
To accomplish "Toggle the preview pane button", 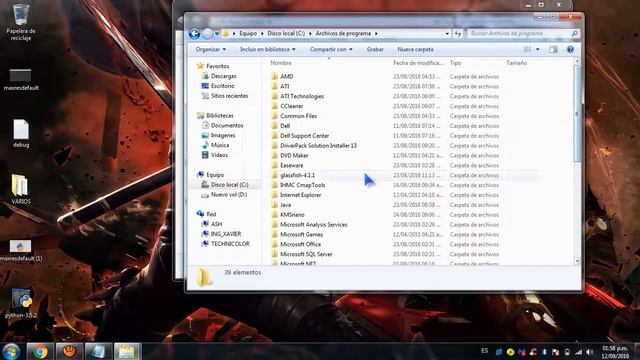I will click(x=553, y=49).
